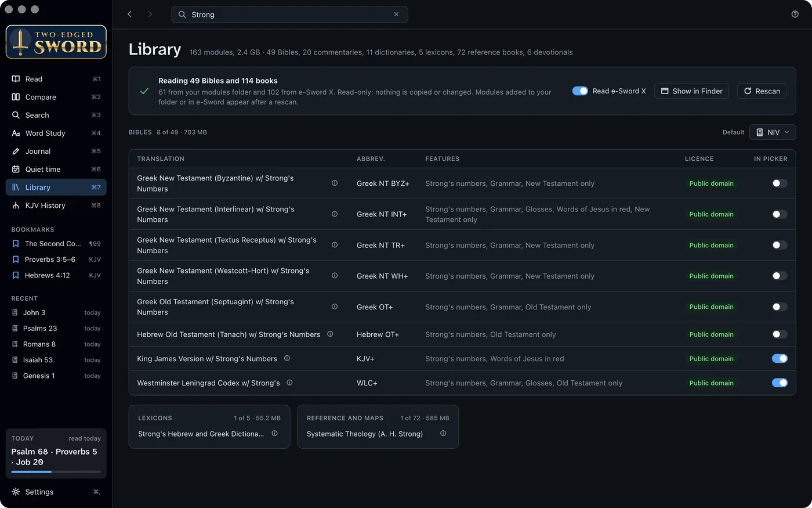This screenshot has width=812, height=508.
Task: Open the NIV default Bible dropdown
Action: 773,132
